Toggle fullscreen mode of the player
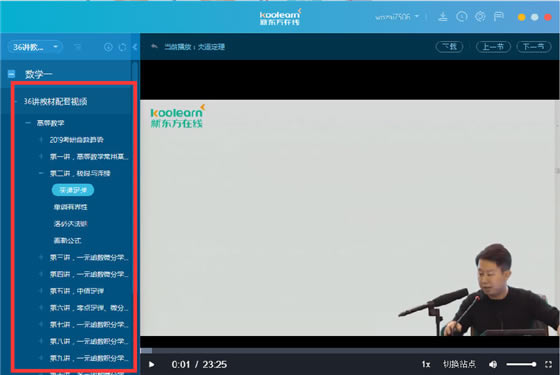 coord(549,364)
